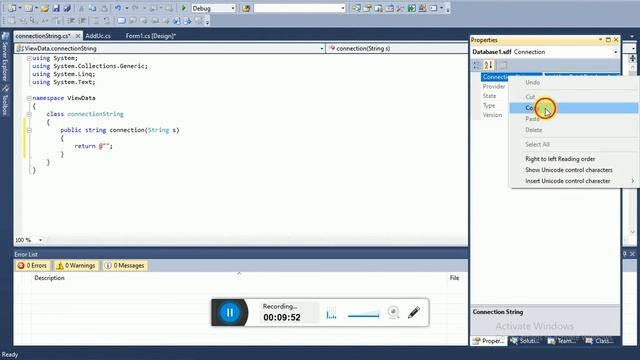Click the Next Bookmark icon in second toolbar
The height and width of the screenshot is (360, 640).
coord(144,20)
